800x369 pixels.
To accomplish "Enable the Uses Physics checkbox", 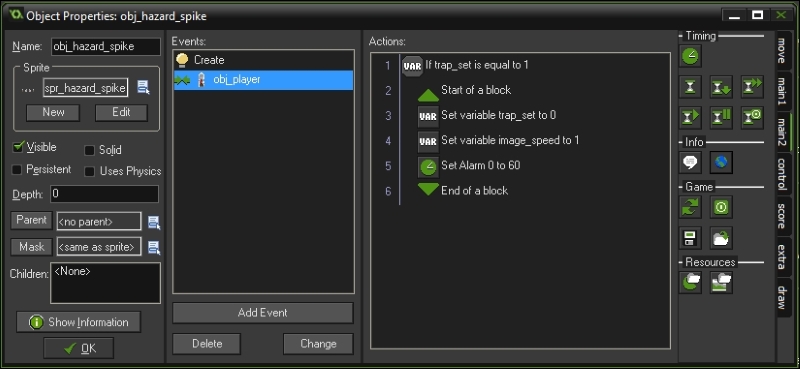I will pyautogui.click(x=89, y=171).
